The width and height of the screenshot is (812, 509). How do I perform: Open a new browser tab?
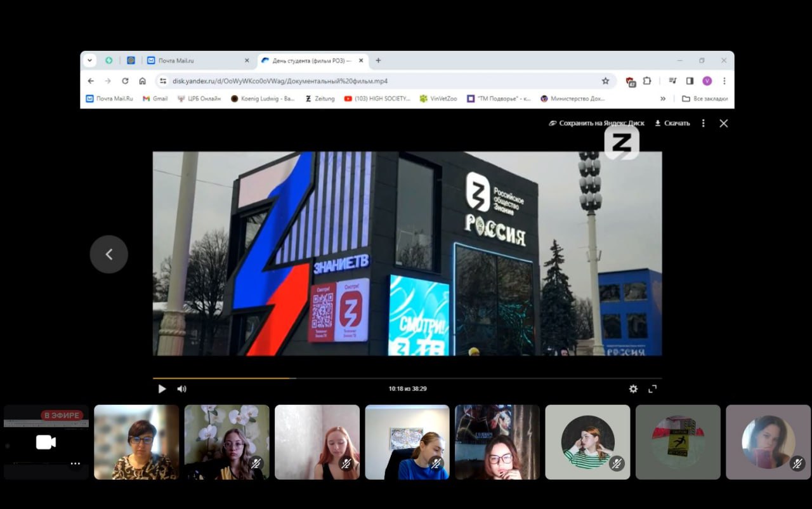click(378, 60)
